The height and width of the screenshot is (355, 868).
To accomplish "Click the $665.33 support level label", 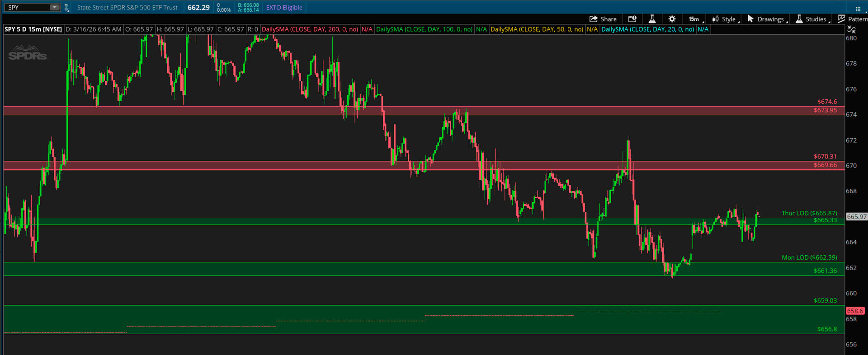I will click(x=825, y=220).
